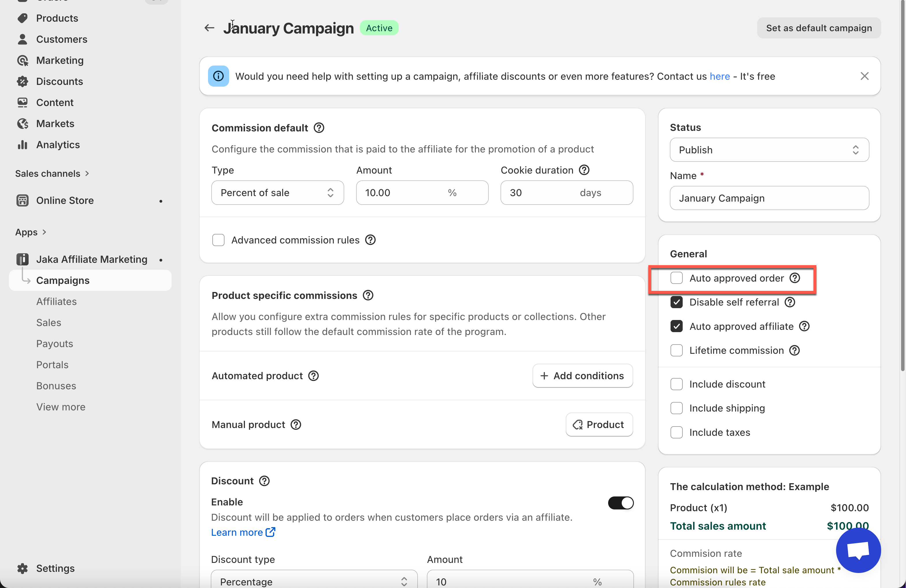This screenshot has width=906, height=588.
Task: Check Advanced commission rules
Action: 218,240
